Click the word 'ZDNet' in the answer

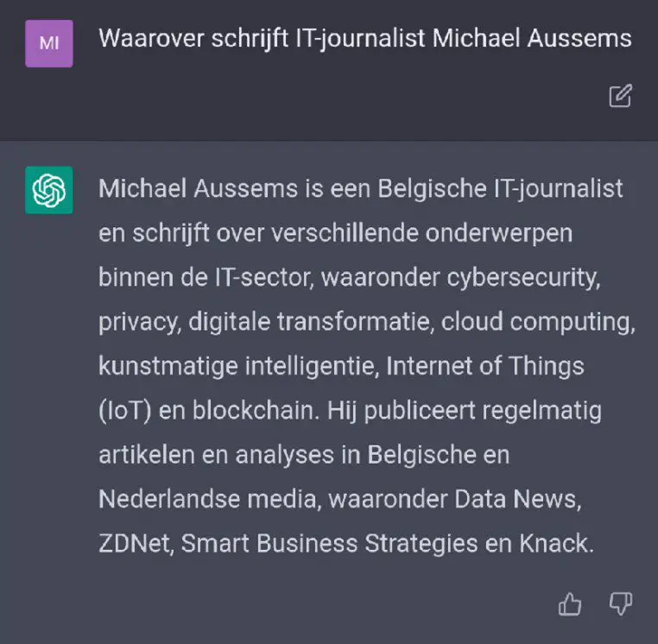point(134,543)
